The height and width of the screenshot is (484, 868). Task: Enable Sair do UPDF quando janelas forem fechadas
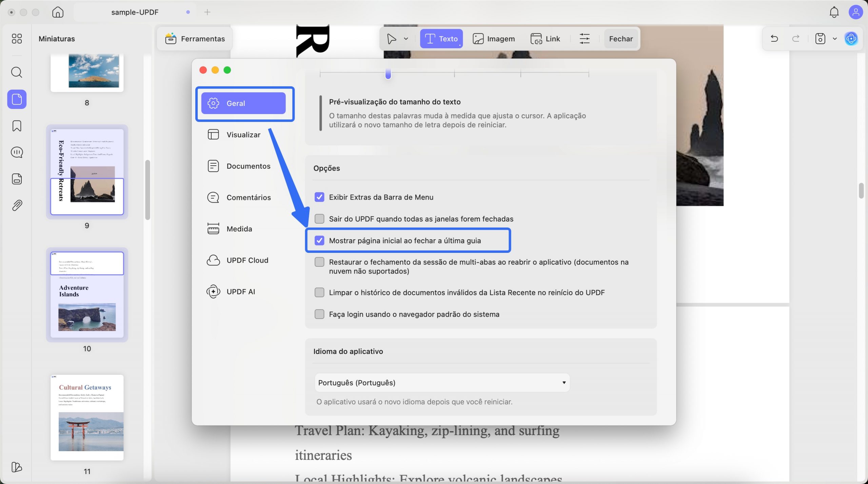pyautogui.click(x=319, y=219)
